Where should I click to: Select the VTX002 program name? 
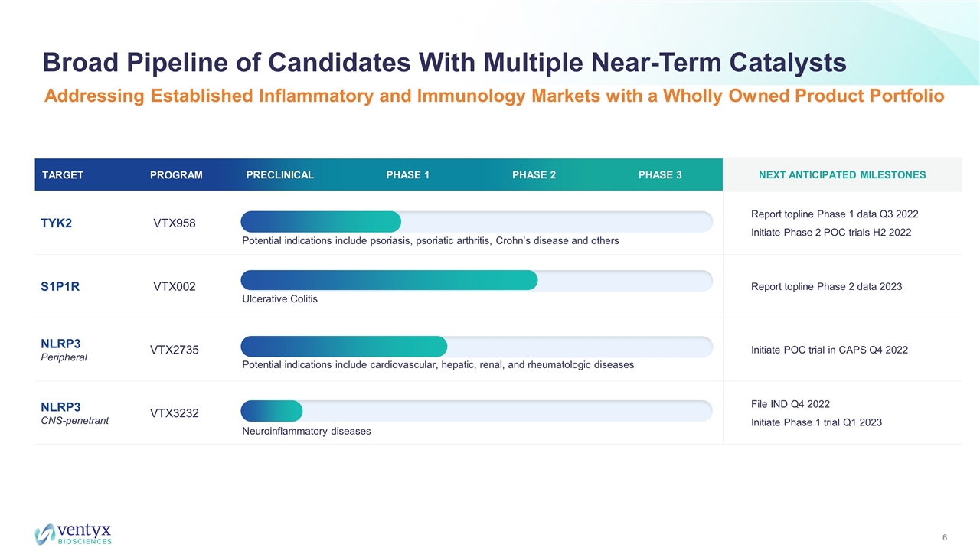174,286
